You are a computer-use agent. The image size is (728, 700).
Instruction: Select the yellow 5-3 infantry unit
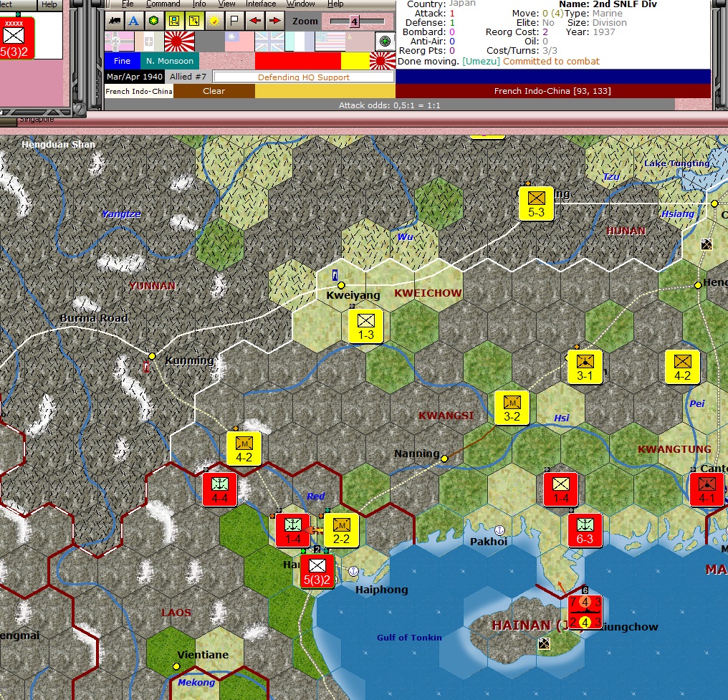536,203
